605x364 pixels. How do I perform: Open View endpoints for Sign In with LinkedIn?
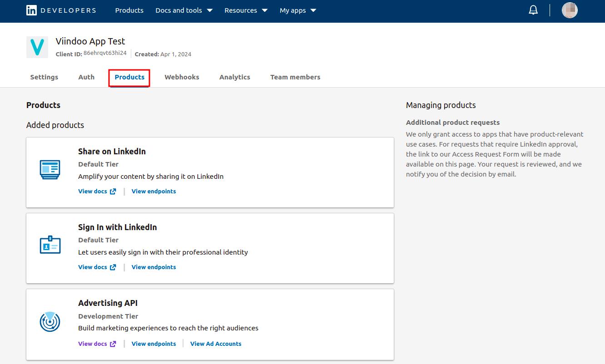coord(154,267)
